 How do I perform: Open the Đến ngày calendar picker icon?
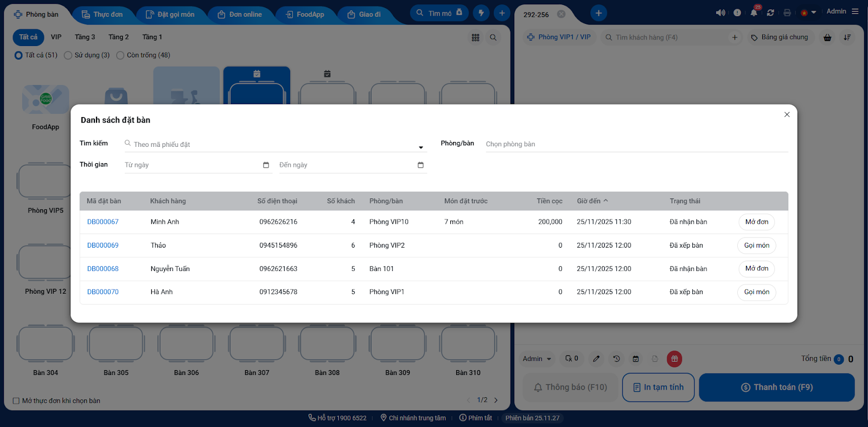tap(420, 165)
